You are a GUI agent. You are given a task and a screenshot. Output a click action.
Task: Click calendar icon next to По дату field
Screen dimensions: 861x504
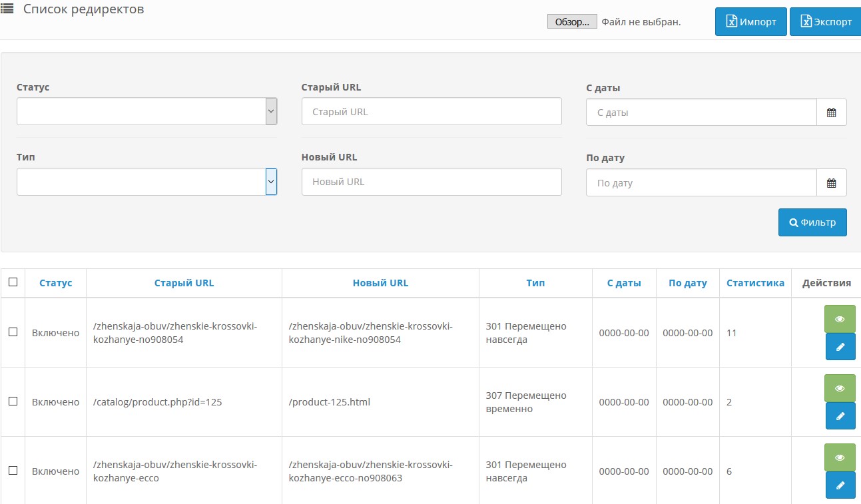(831, 183)
